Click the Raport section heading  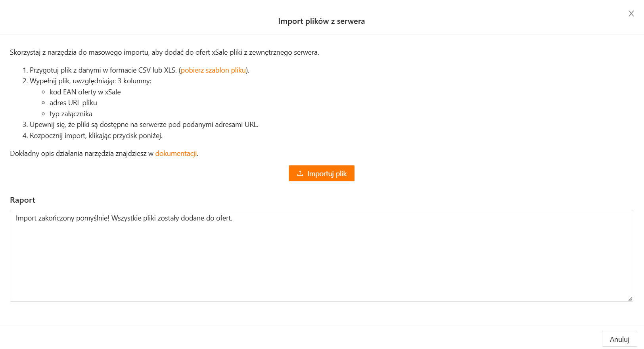[x=23, y=200]
